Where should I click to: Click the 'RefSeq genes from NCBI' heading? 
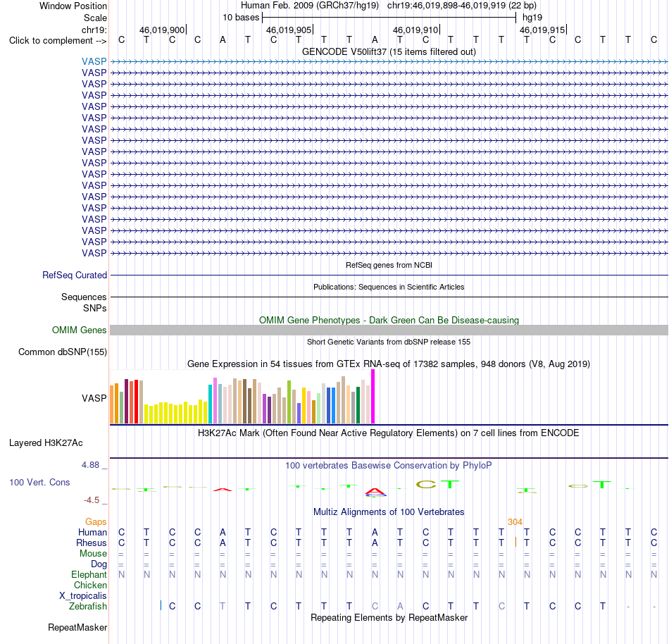(x=389, y=265)
